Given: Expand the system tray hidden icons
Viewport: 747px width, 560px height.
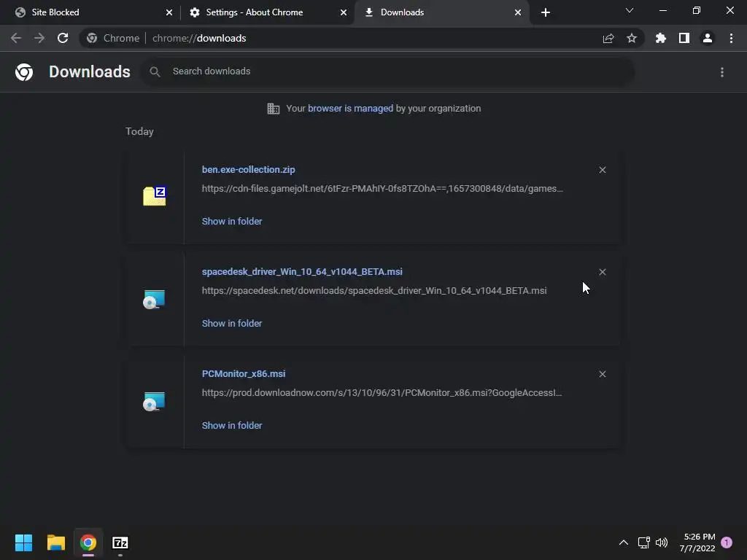Looking at the screenshot, I should (623, 542).
